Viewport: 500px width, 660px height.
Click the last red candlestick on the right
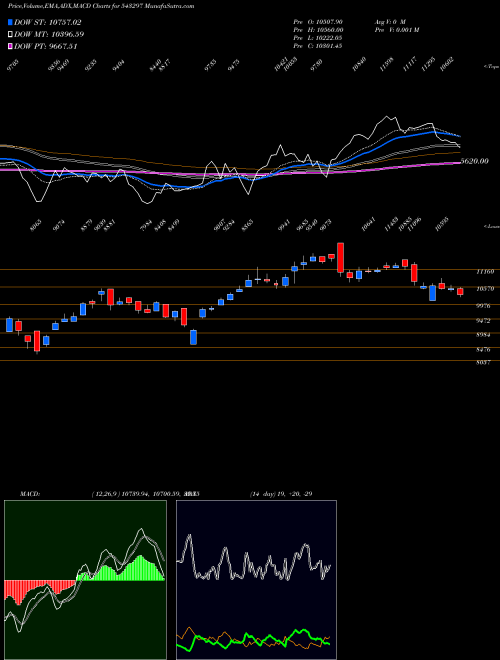(460, 292)
